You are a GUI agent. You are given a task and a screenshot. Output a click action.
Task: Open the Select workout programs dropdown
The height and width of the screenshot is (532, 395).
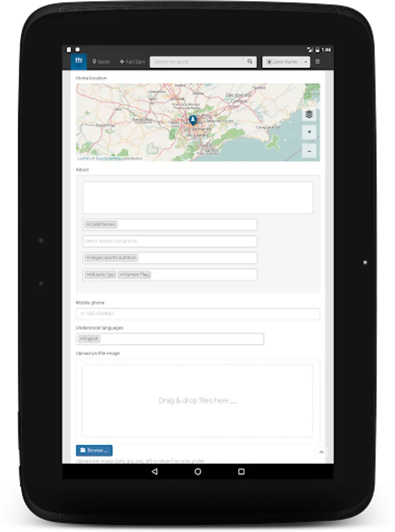(x=170, y=241)
